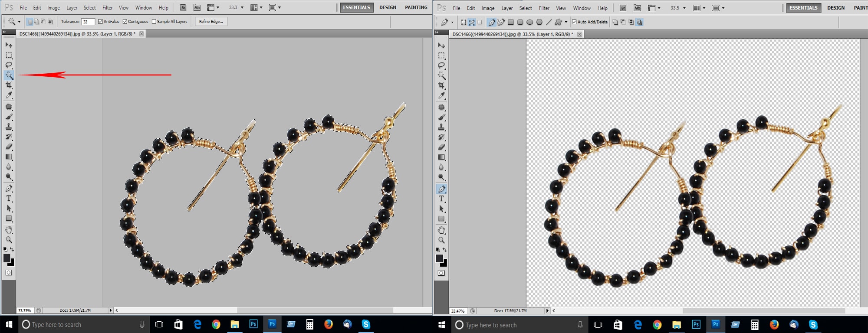The width and height of the screenshot is (868, 333).
Task: Select Lasso tool in left window
Action: [9, 65]
